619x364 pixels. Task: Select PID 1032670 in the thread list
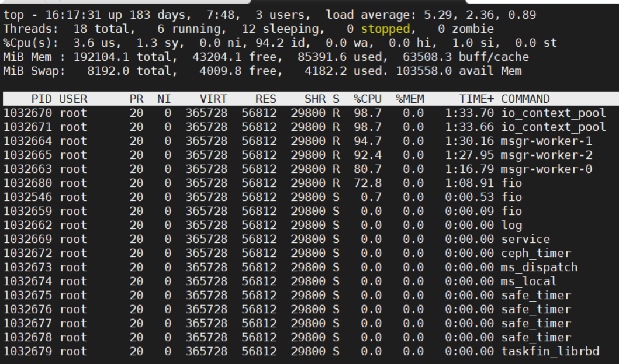click(x=27, y=113)
